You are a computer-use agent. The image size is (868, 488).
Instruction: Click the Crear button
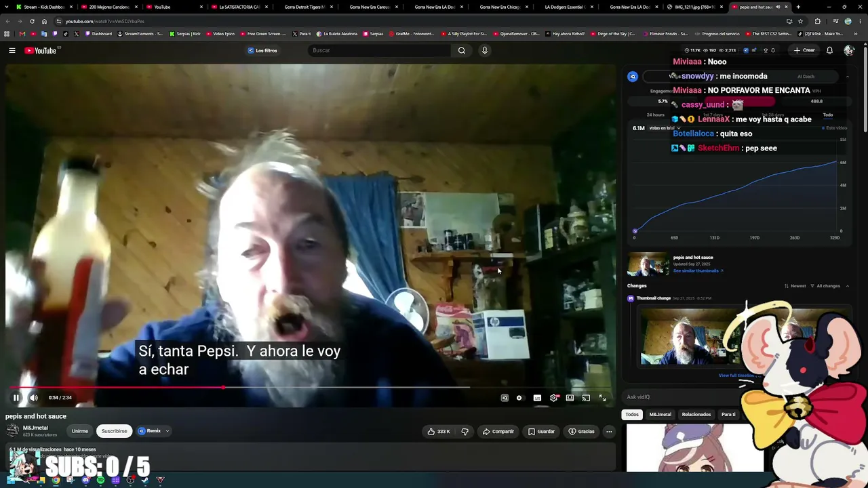click(804, 50)
